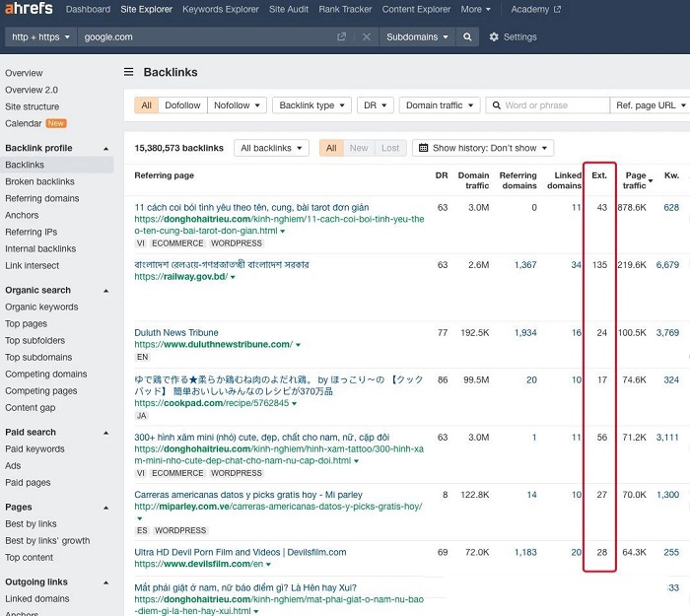Open the DR filter dropdown
Screen dimensions: 690x616
pos(375,105)
